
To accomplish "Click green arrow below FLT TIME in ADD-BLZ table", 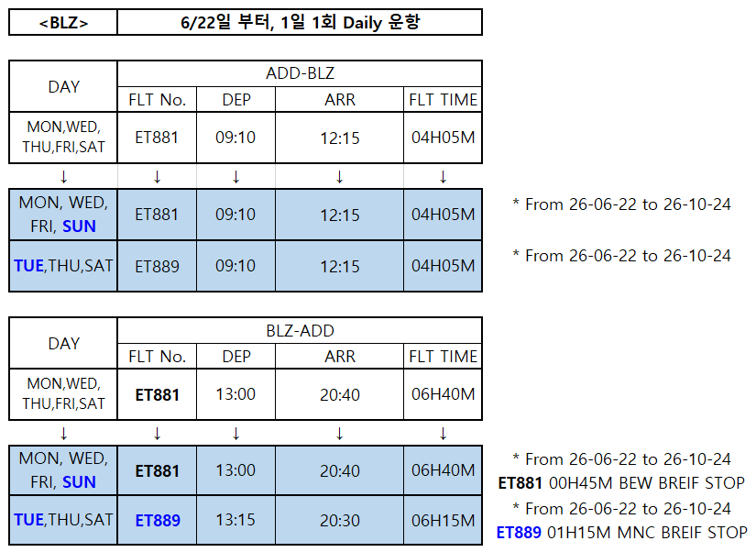I will [x=443, y=176].
